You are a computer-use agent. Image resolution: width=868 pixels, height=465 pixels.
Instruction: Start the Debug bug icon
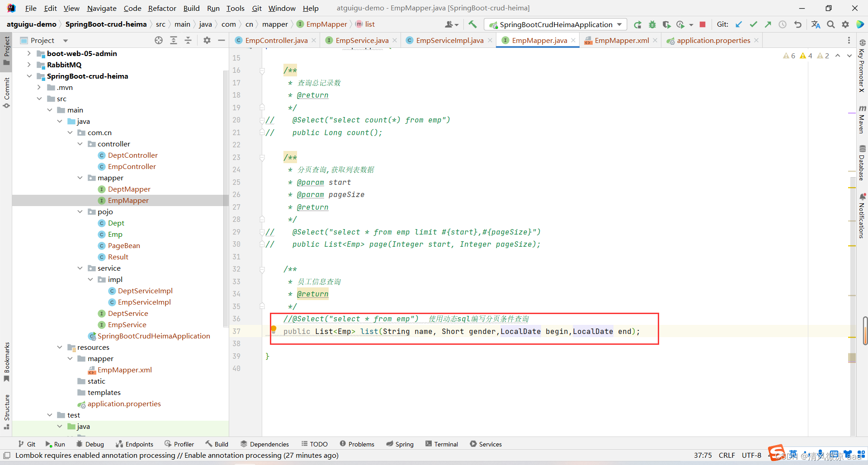pos(652,24)
